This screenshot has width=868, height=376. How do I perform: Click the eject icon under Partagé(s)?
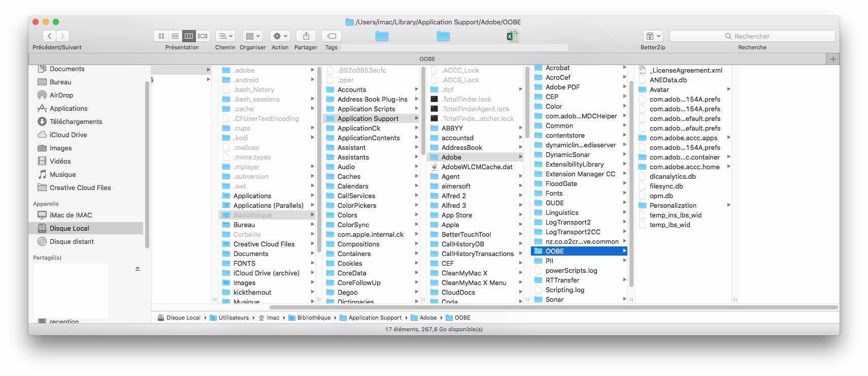(138, 268)
